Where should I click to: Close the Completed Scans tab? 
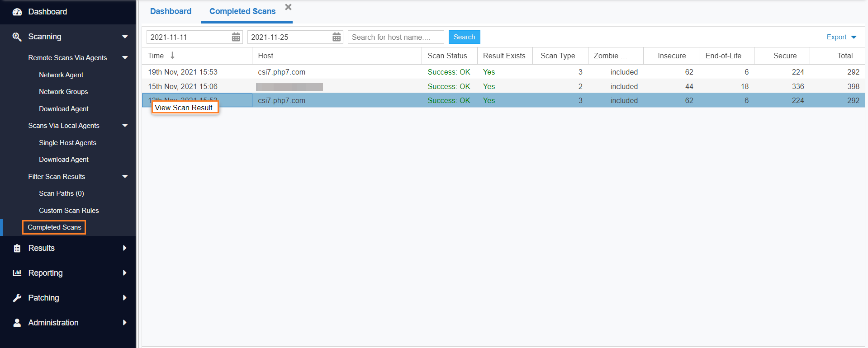tap(288, 7)
